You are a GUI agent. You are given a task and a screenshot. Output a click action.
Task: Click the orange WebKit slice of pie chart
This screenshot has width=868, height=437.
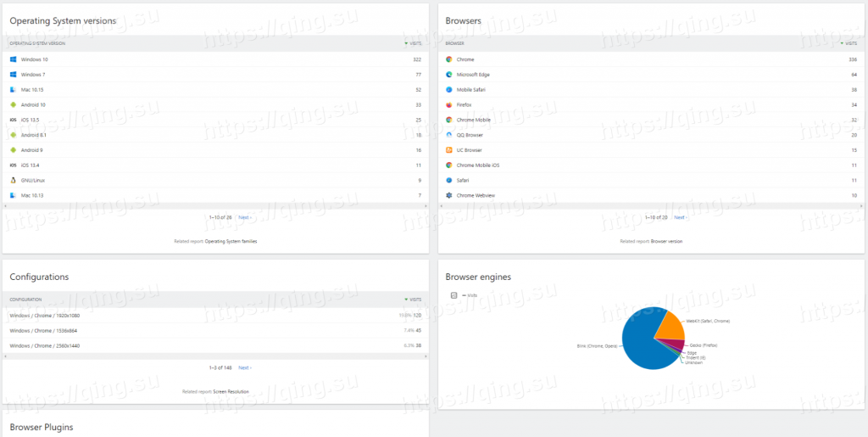pyautogui.click(x=669, y=327)
